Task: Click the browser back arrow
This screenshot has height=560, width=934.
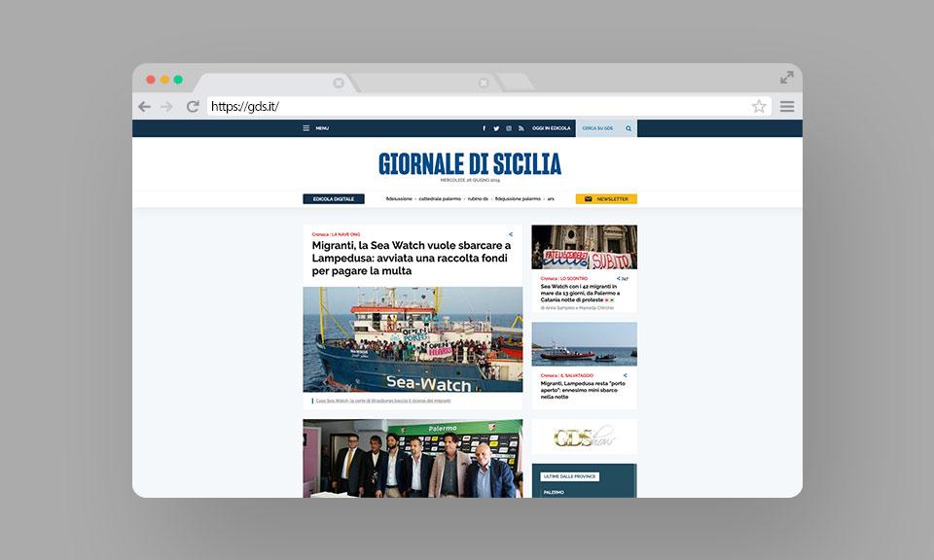Action: 145,107
